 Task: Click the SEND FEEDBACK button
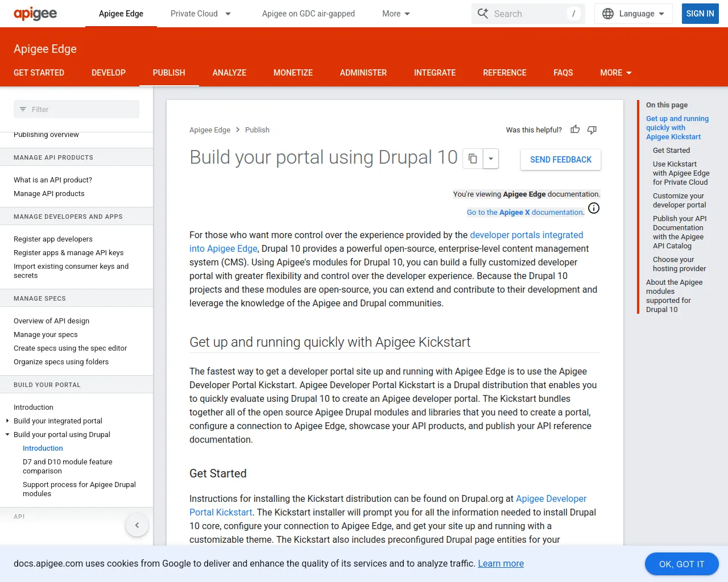[561, 160]
